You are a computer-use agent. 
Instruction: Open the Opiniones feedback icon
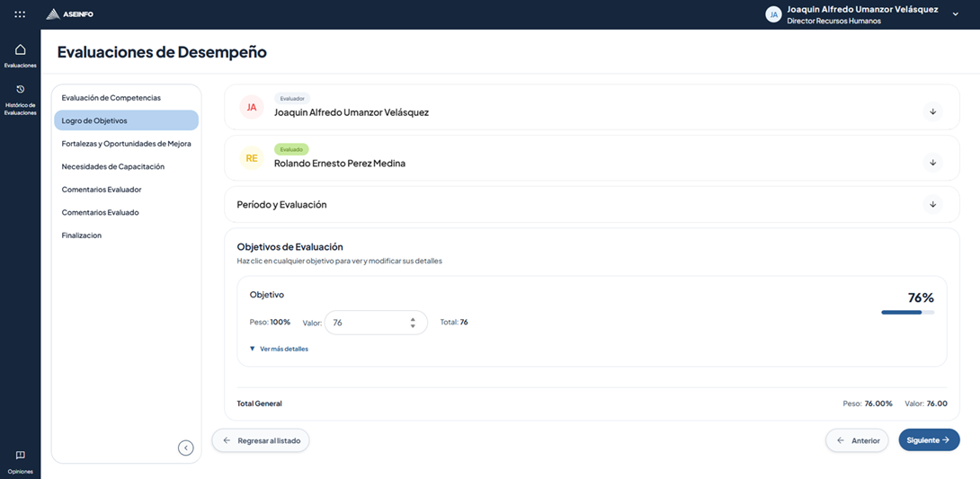(x=20, y=455)
